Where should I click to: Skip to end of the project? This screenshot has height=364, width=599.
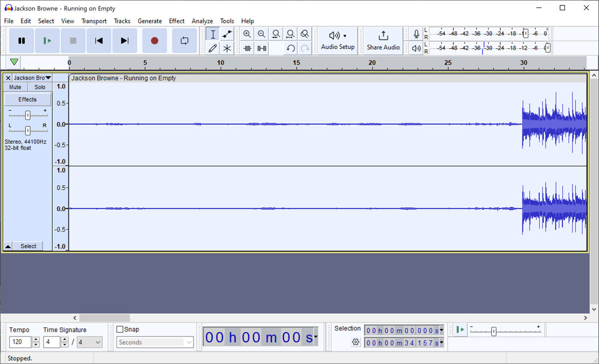[125, 40]
